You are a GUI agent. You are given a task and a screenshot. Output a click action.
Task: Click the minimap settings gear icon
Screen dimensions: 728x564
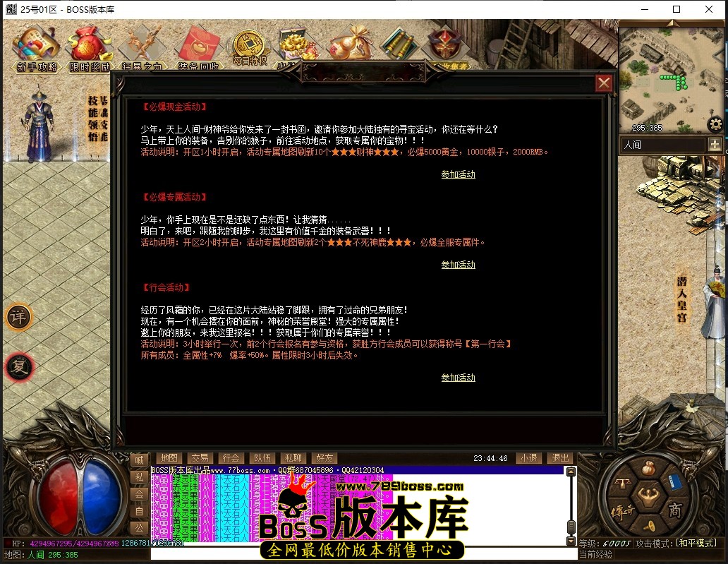pos(715,124)
